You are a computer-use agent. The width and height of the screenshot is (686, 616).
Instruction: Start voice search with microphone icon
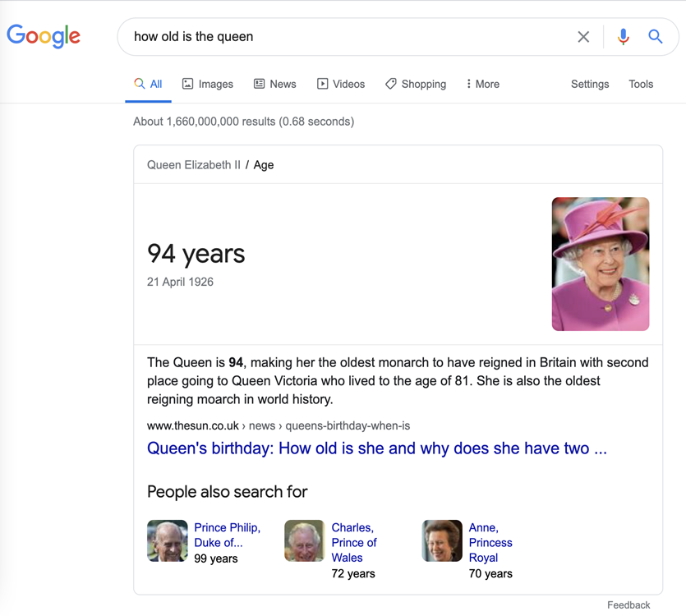pos(623,37)
